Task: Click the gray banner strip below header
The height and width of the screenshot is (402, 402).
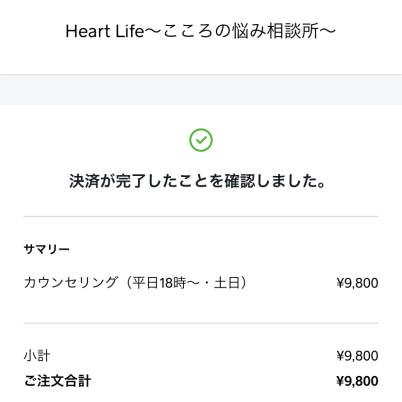Action: point(201,90)
